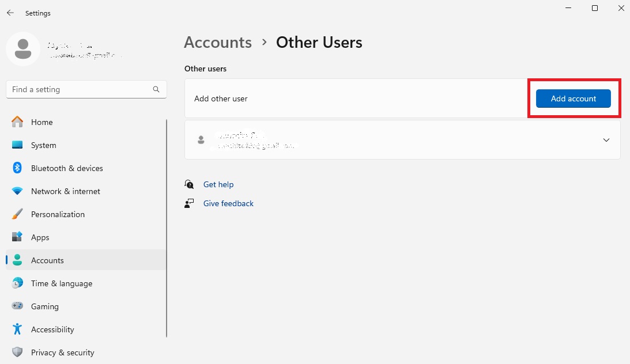The image size is (630, 364).
Task: Go to Apps settings
Action: (x=86, y=237)
